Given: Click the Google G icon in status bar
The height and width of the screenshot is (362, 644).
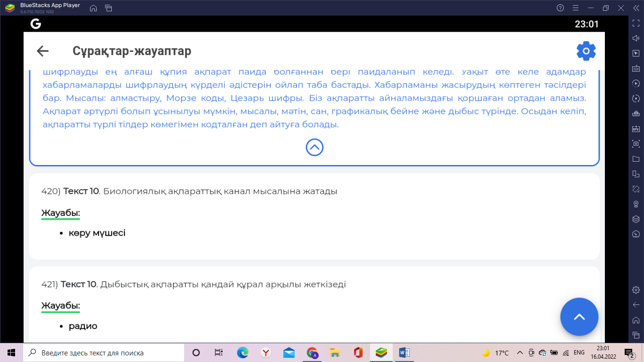Looking at the screenshot, I should 36,24.
